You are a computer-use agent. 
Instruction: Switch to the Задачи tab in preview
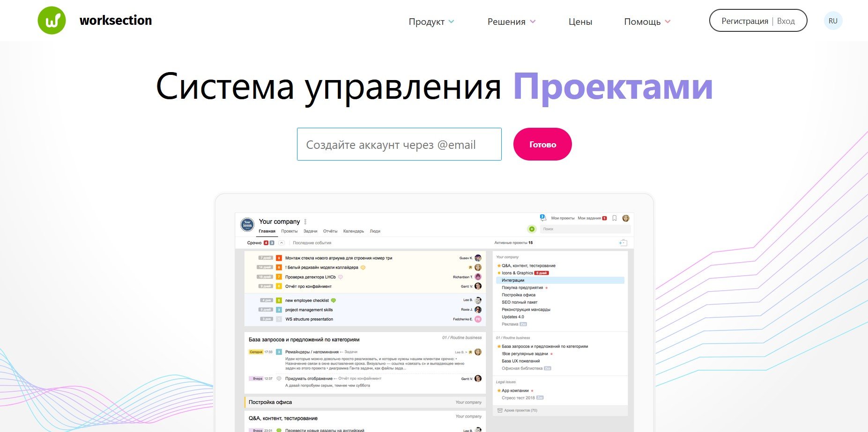(310, 231)
